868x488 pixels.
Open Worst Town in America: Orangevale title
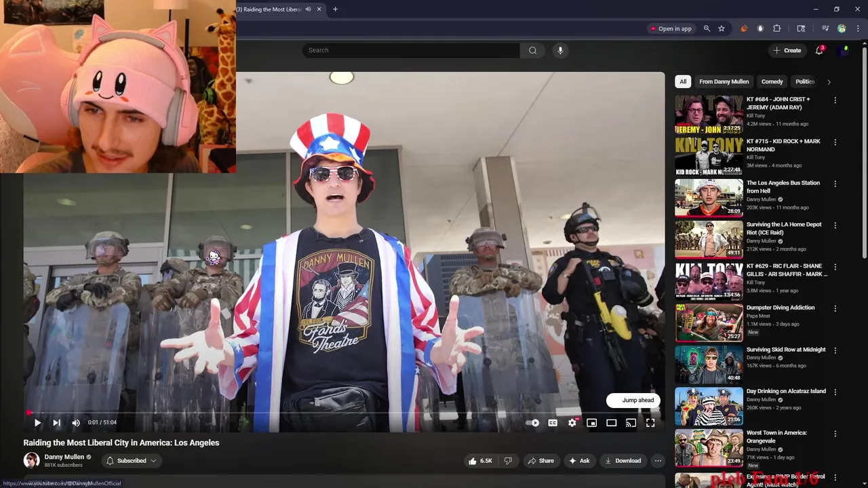pyautogui.click(x=776, y=436)
